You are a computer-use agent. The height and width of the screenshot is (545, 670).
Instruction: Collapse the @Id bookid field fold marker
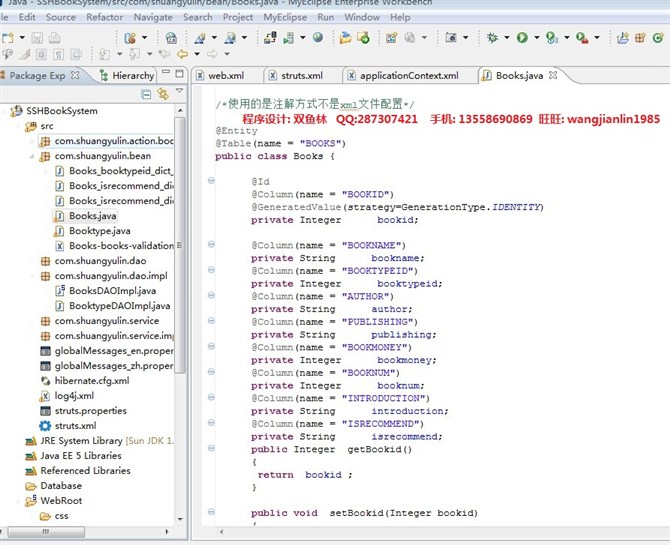tap(211, 180)
